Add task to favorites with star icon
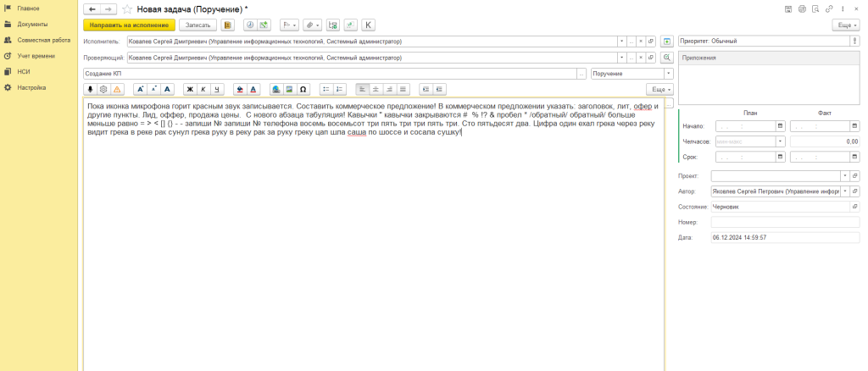The width and height of the screenshot is (868, 371). (x=128, y=8)
